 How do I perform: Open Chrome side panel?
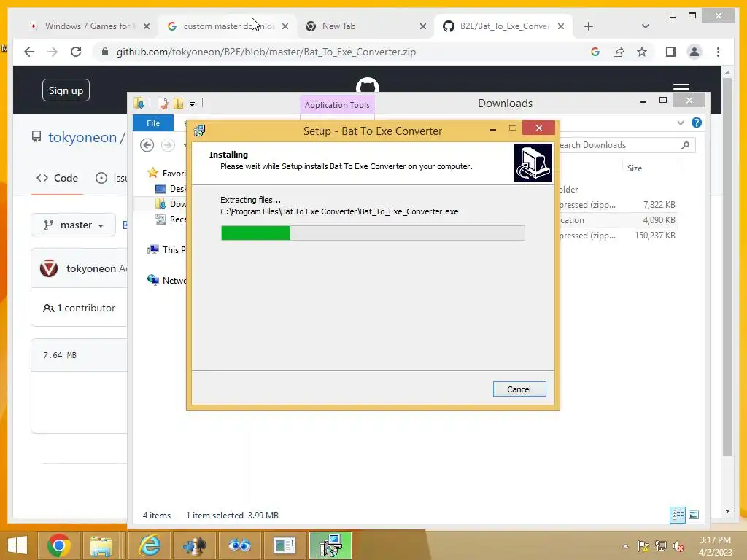pyautogui.click(x=671, y=52)
